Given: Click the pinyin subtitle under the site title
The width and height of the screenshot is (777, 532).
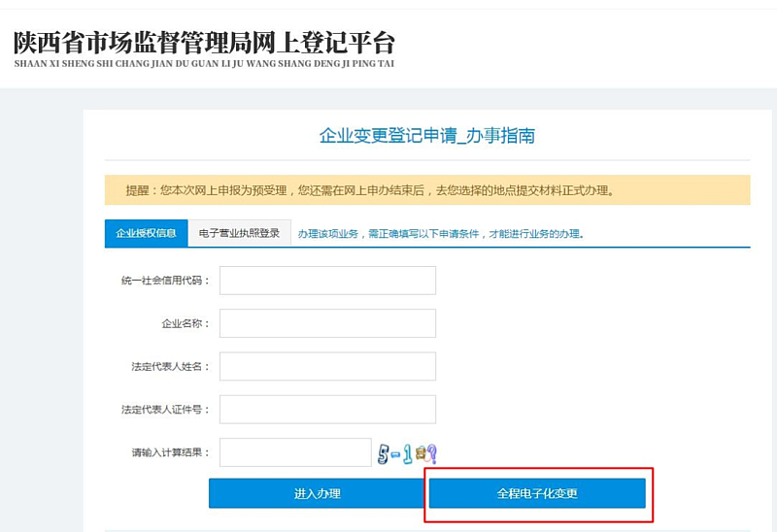Looking at the screenshot, I should point(204,63).
